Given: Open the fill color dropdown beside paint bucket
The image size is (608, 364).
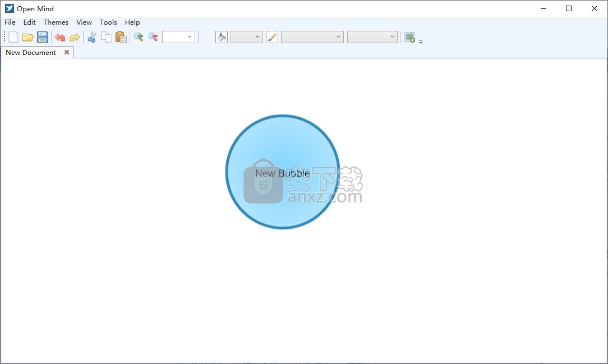Looking at the screenshot, I should pyautogui.click(x=247, y=37).
